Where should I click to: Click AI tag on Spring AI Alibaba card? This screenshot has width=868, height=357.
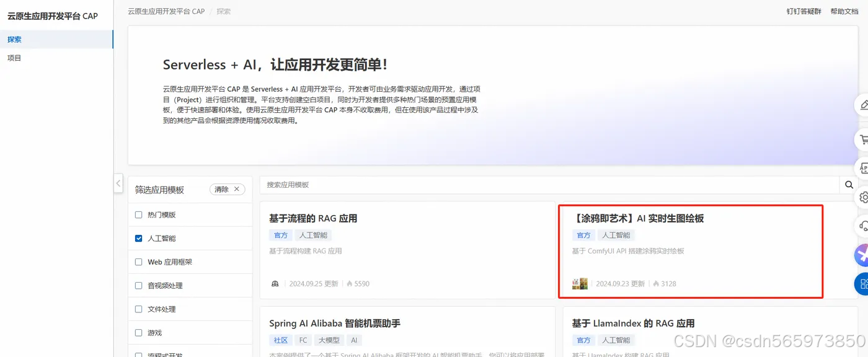pos(353,340)
